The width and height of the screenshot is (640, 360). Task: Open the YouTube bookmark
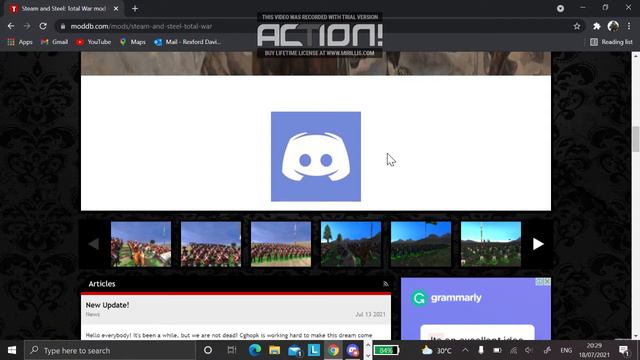93,42
